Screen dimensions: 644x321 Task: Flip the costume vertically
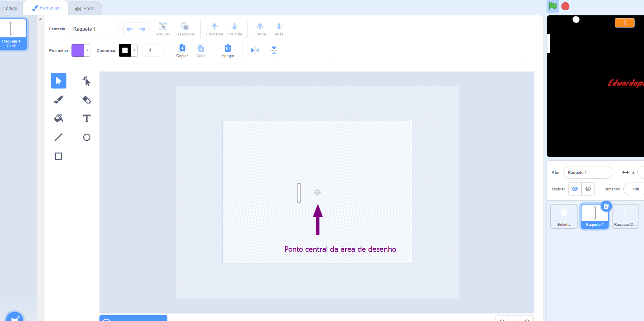274,50
